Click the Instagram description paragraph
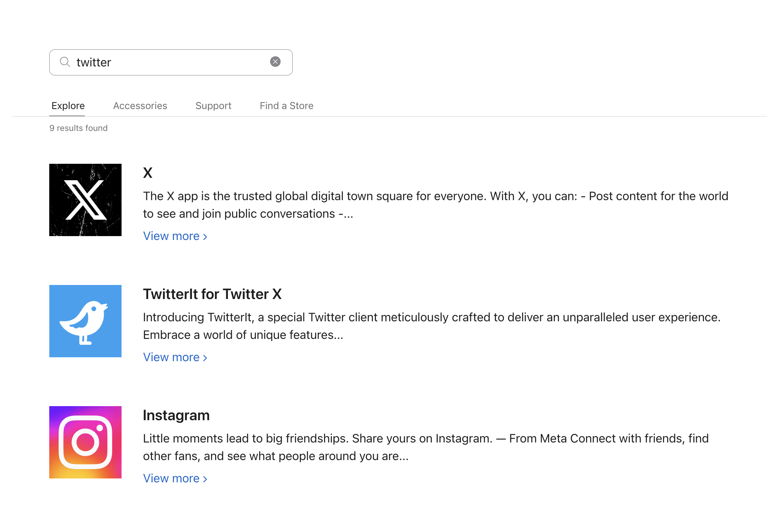The image size is (777, 532). pos(426,447)
